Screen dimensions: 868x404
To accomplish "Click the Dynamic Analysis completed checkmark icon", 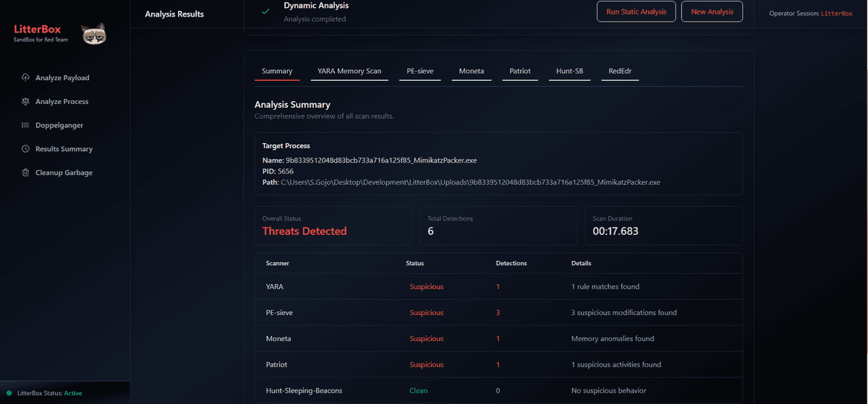I will click(266, 12).
